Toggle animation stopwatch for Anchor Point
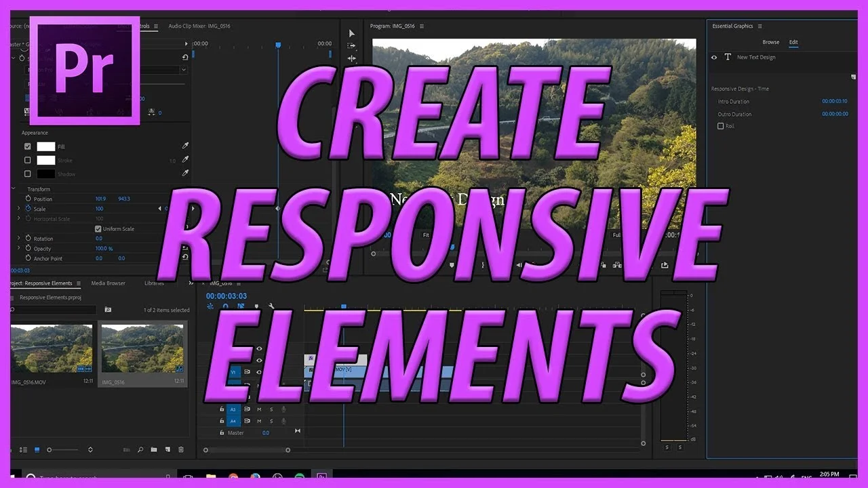The width and height of the screenshot is (868, 488). 28,258
